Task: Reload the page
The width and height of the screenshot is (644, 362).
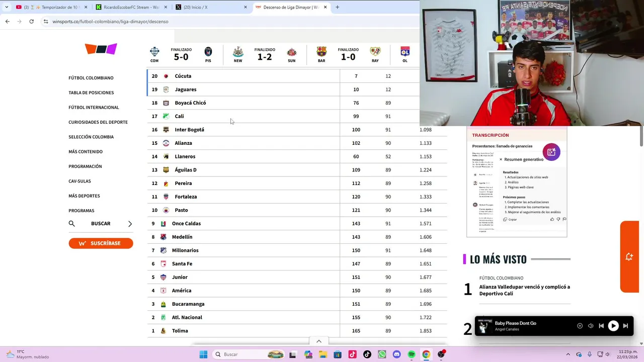Action: pyautogui.click(x=31, y=22)
